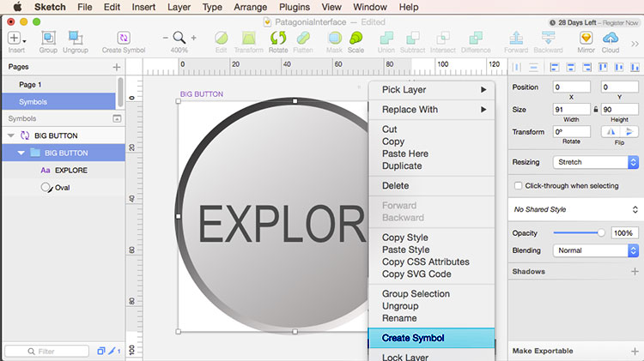Open the Apple menu

17,7
